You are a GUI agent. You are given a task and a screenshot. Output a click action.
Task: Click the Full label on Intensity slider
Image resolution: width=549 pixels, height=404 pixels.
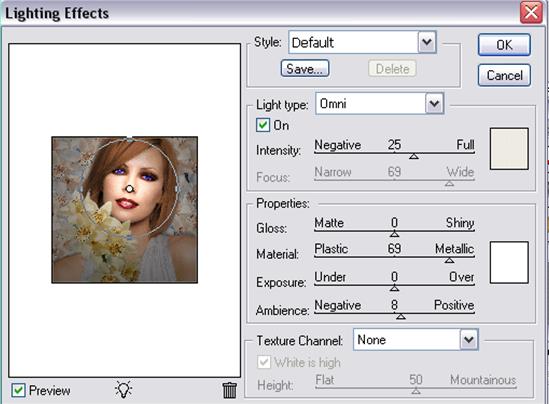(465, 145)
